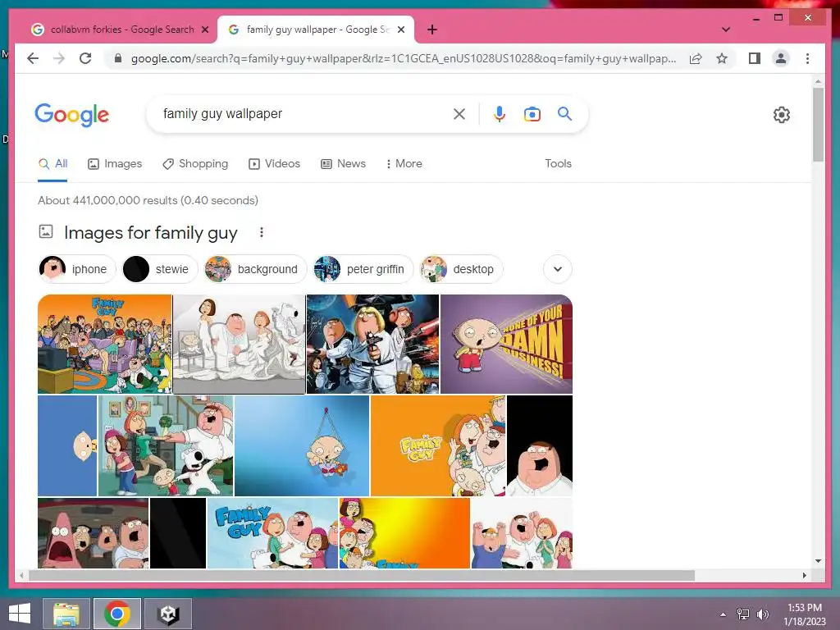840x630 pixels.
Task: Click the address bar URL
Action: point(403,58)
